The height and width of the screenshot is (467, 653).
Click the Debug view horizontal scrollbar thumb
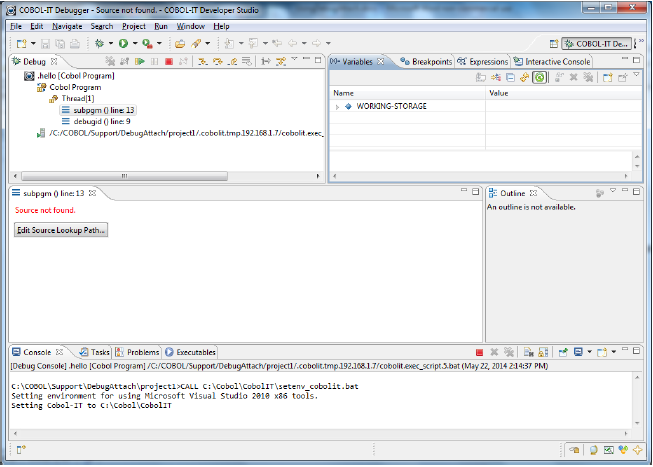click(x=125, y=176)
